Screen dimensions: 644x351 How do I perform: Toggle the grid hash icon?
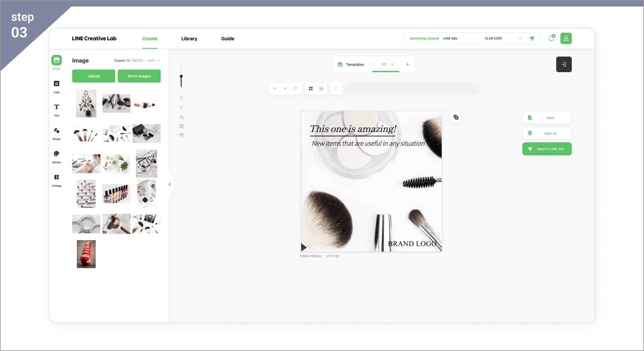311,88
